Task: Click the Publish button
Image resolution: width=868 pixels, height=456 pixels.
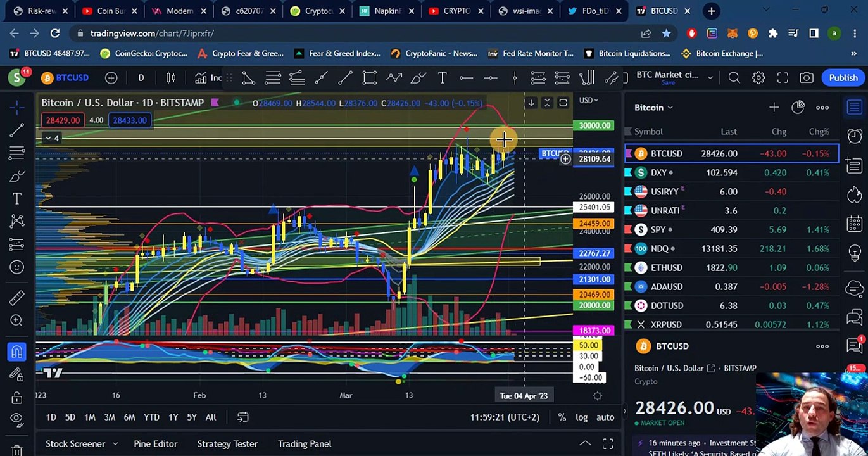Action: 843,78
